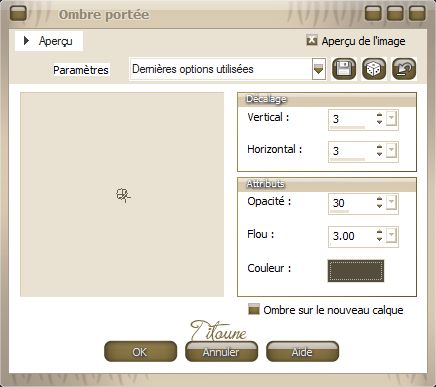Reset settings to default with the arrow icon
This screenshot has width=436, height=387.
click(404, 69)
